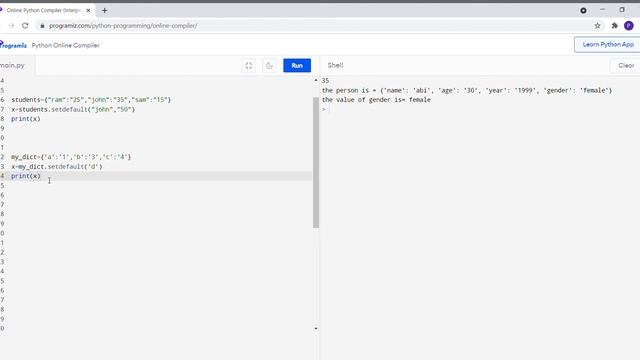Image resolution: width=640 pixels, height=360 pixels.
Task: Click the students.setdefault code line
Action: (73, 109)
